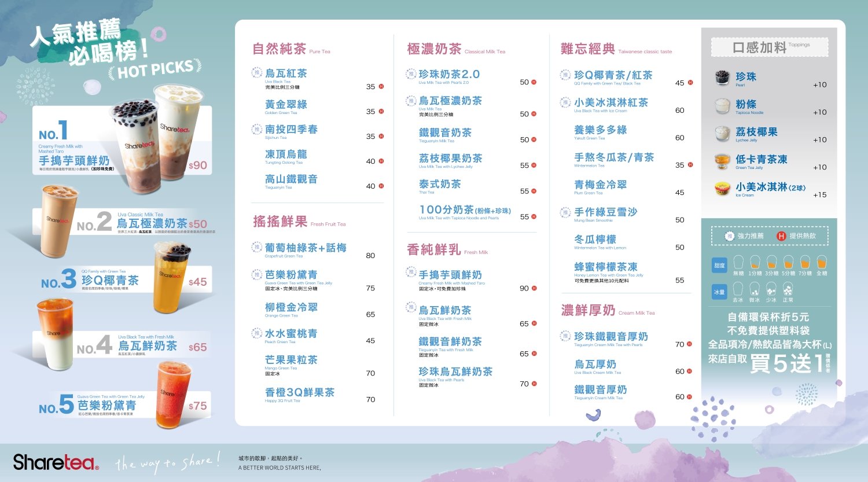The height and width of the screenshot is (482, 868).
Task: Click the 口感加料 Toppings header
Action: (770, 47)
